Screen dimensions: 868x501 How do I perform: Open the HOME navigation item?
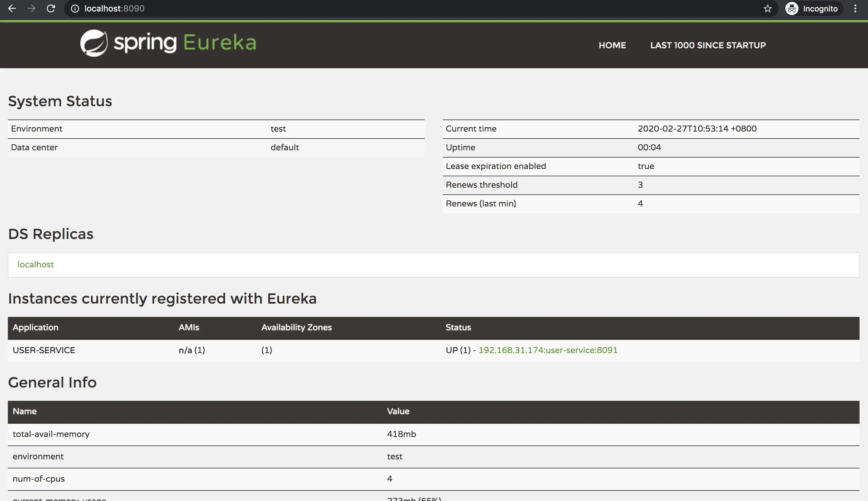[612, 45]
